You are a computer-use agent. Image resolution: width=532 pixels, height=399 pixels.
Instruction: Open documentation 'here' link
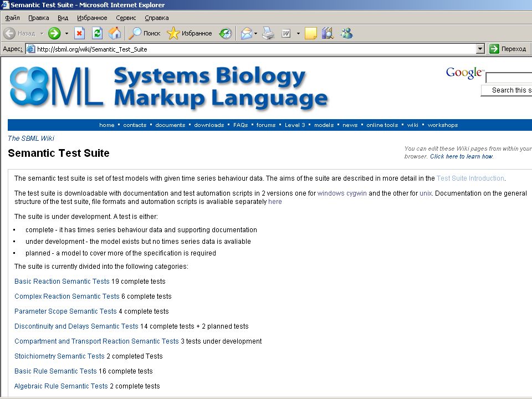click(x=275, y=202)
